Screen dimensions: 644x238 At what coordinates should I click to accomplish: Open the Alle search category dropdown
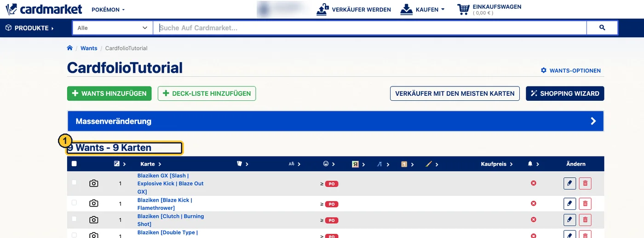113,28
